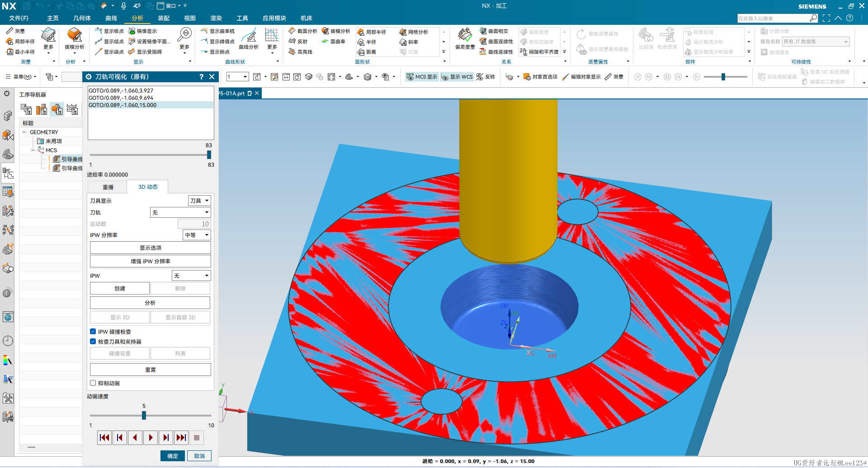Enable Suppress Animation (抑制动画) checkbox
The image size is (868, 468).
click(x=93, y=383)
